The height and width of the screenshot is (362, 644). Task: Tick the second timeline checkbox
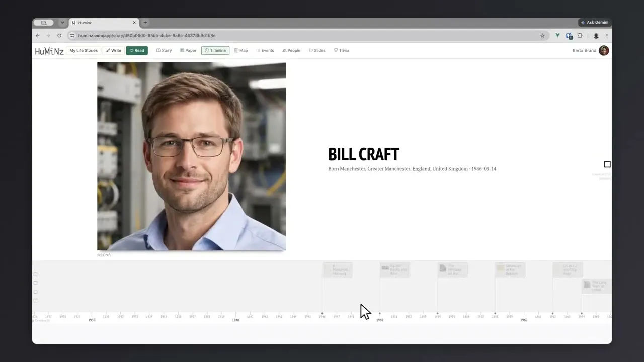35,283
